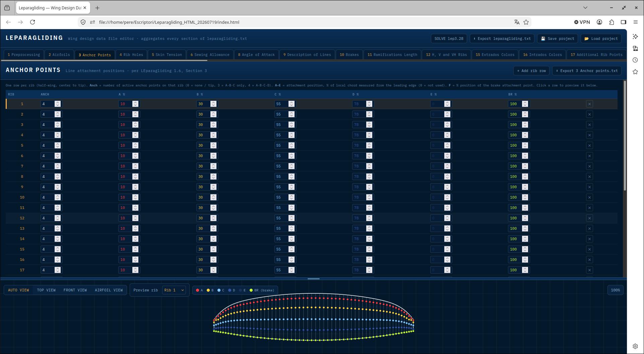Open sidebar bookmarks star icon
This screenshot has width=644, height=354.
click(x=635, y=72)
